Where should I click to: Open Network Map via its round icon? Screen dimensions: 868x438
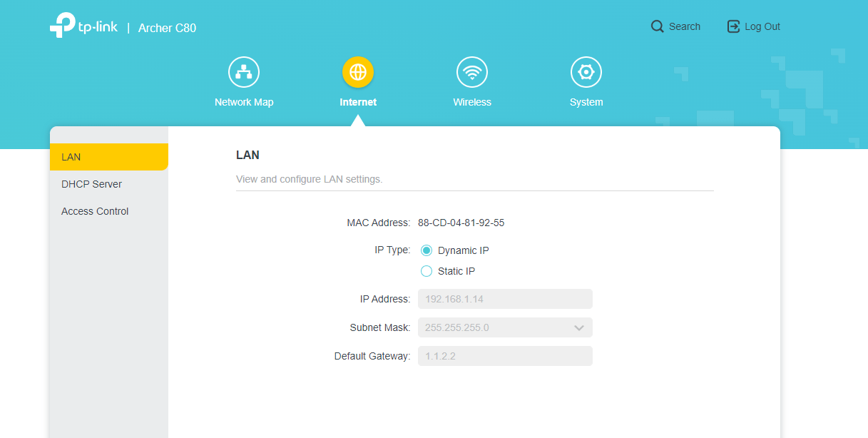pos(244,72)
